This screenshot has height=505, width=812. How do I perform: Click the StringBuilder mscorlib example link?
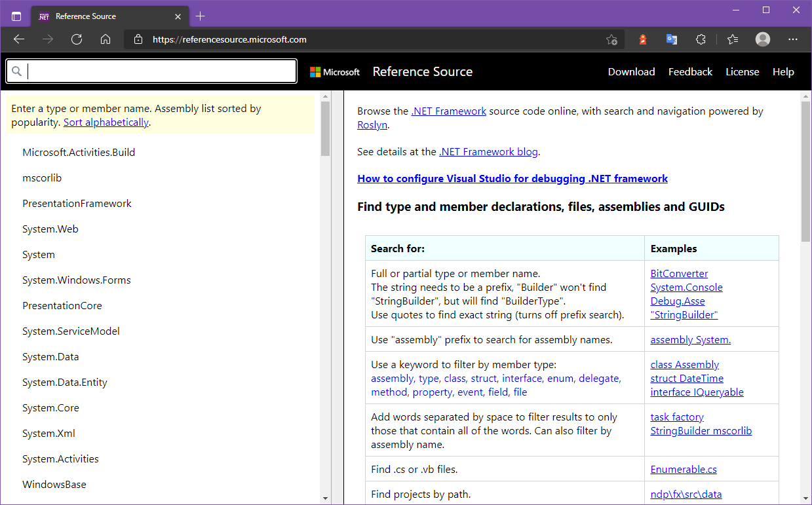701,431
